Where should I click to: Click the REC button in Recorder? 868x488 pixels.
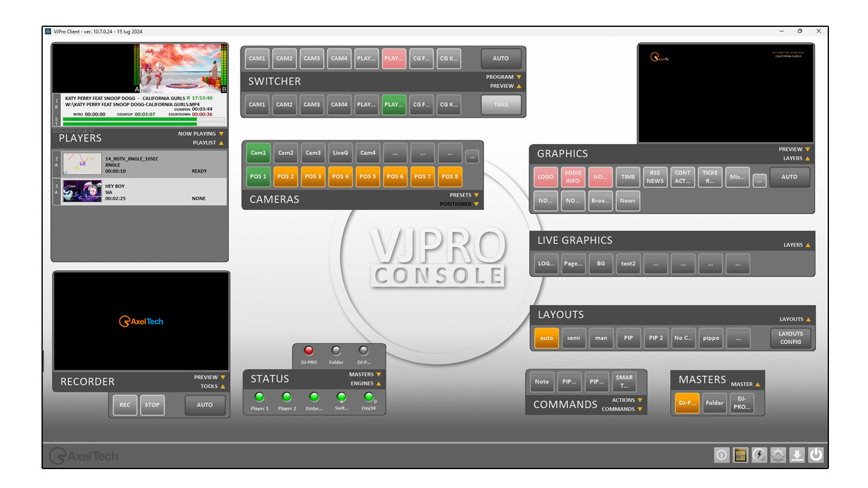point(125,405)
